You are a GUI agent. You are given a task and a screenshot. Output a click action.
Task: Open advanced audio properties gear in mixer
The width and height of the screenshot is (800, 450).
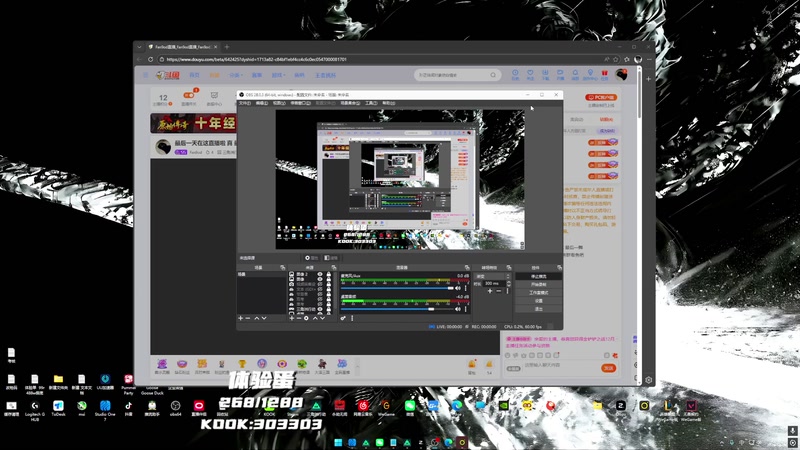[x=343, y=318]
